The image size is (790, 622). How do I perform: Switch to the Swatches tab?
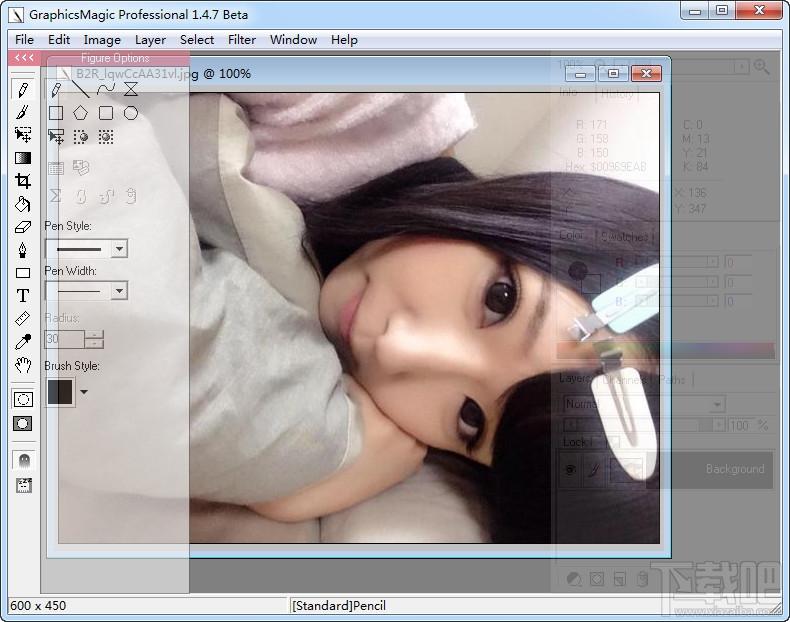[625, 237]
